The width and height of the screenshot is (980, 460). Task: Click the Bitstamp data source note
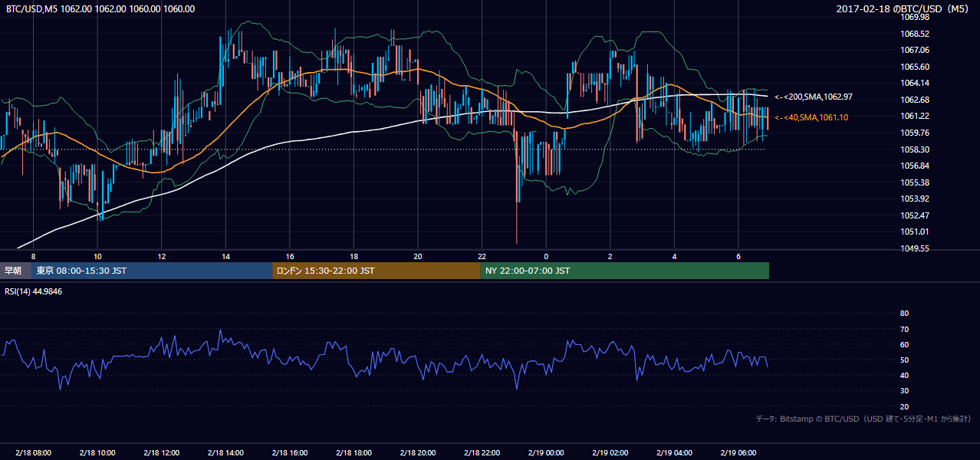[863, 419]
